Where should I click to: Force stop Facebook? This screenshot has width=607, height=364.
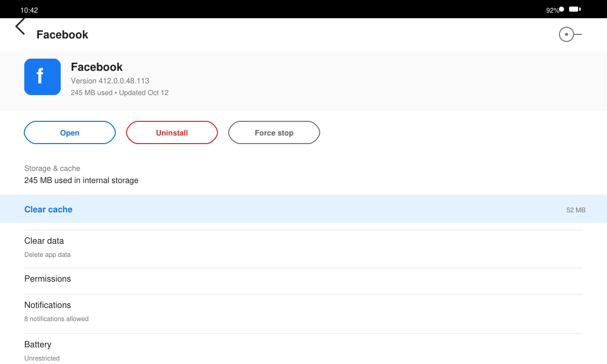[274, 132]
